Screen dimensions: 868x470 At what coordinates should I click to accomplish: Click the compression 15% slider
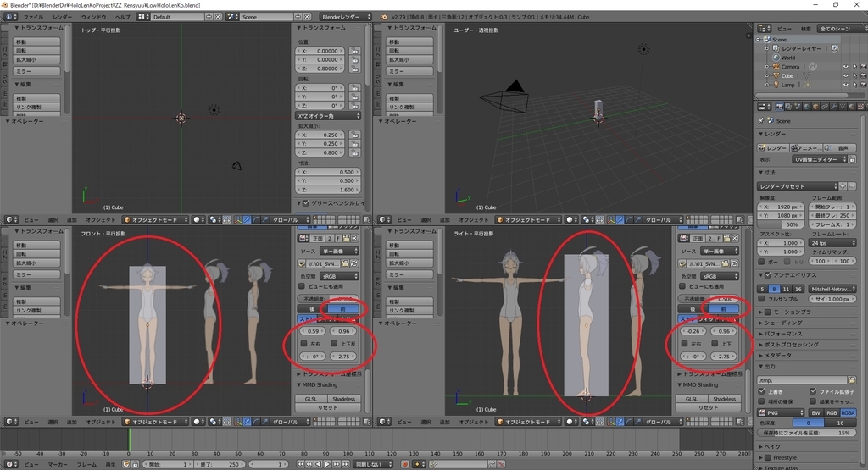point(806,433)
